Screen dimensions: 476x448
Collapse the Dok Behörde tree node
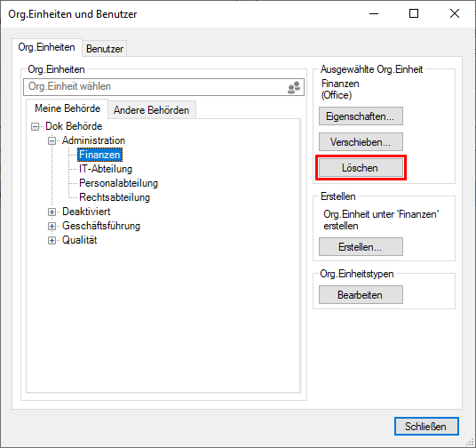point(36,126)
